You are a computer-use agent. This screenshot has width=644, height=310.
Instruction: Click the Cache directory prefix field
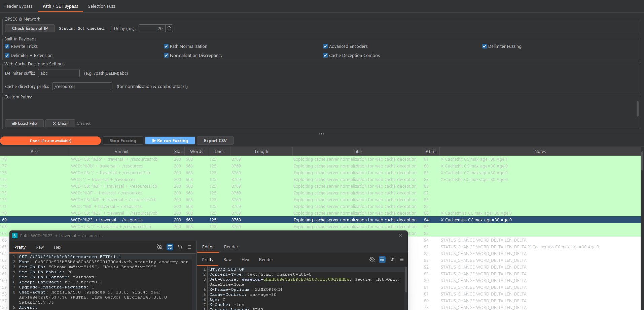tap(82, 86)
